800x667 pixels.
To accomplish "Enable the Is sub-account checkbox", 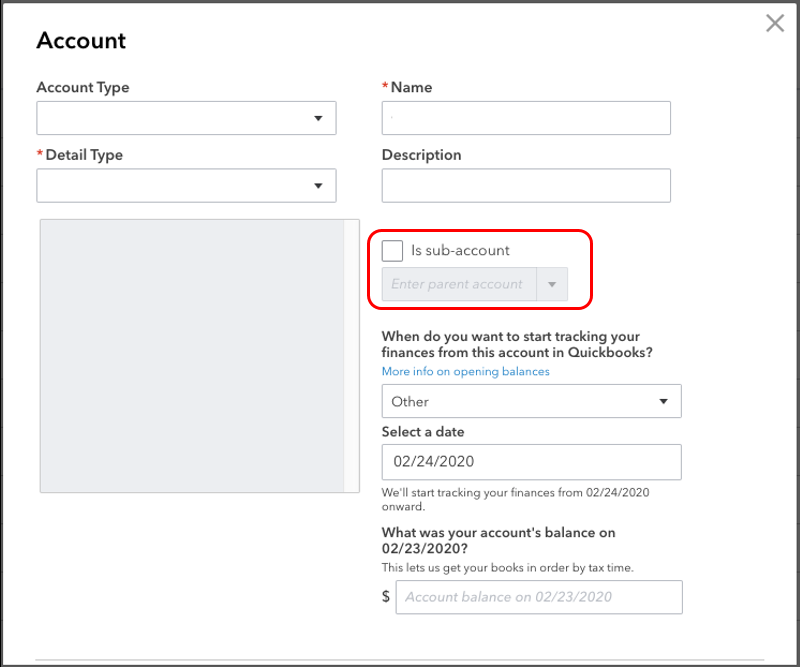I will coord(393,251).
